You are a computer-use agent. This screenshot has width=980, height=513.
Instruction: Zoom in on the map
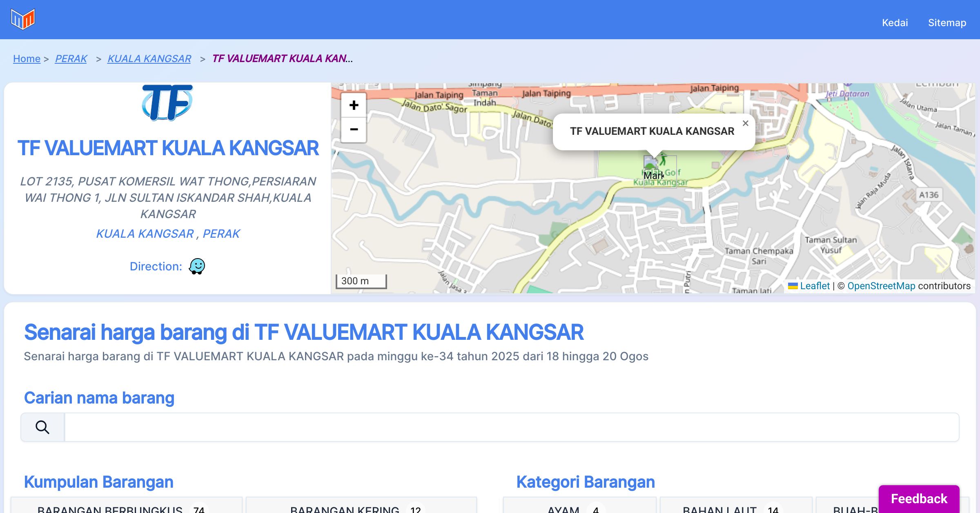click(354, 105)
